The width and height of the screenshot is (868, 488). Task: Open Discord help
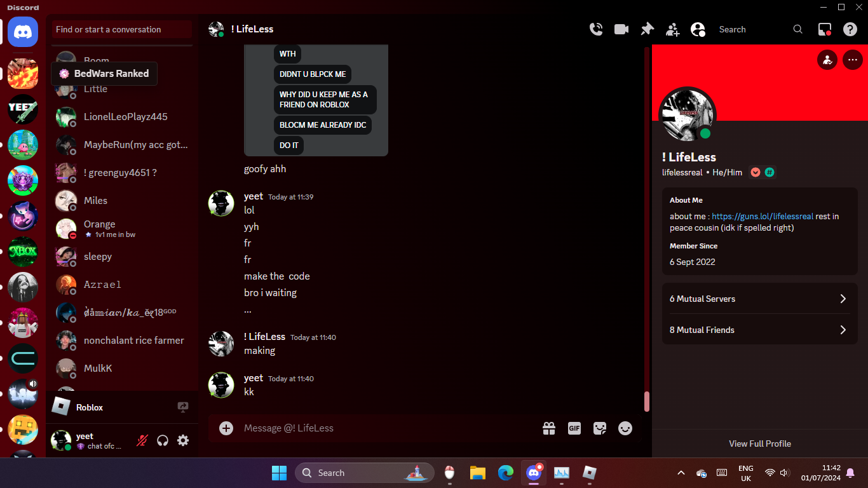[850, 29]
